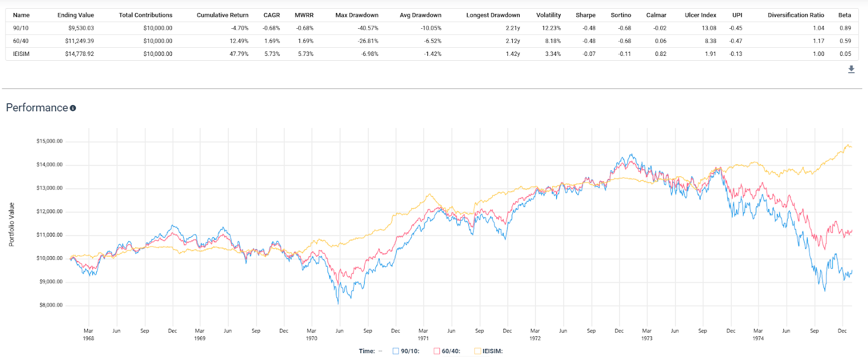The image size is (868, 357).
Task: Sort by Cumulative Return column header
Action: pos(222,15)
